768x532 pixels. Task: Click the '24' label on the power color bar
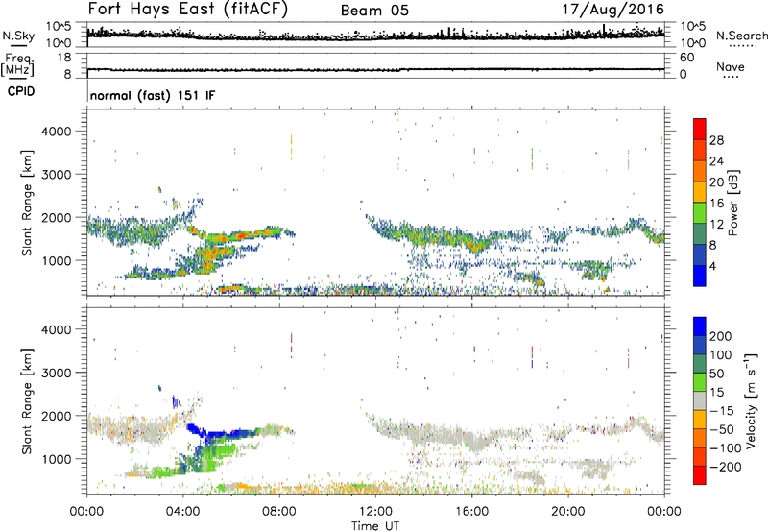click(x=716, y=161)
